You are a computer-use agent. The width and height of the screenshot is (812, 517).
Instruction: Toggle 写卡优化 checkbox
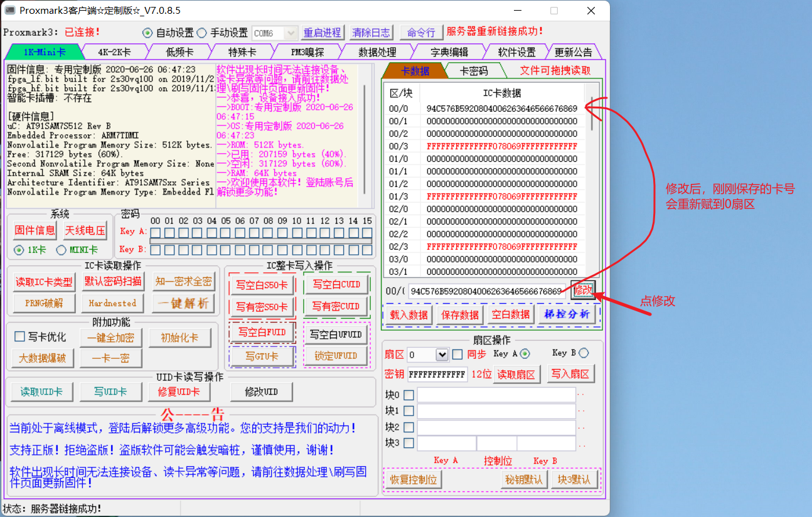[20, 337]
